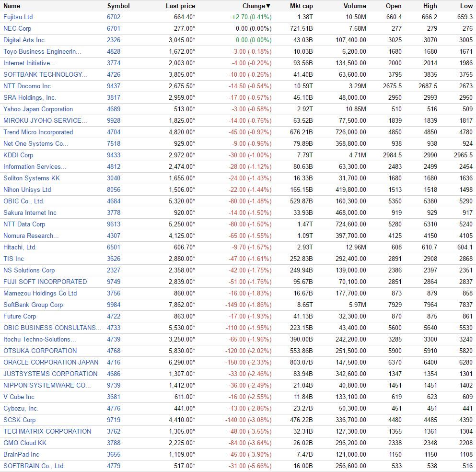Select SOFTBRAIN change -31.00 (-5.66%)
The image size is (476, 472).
pos(250,466)
